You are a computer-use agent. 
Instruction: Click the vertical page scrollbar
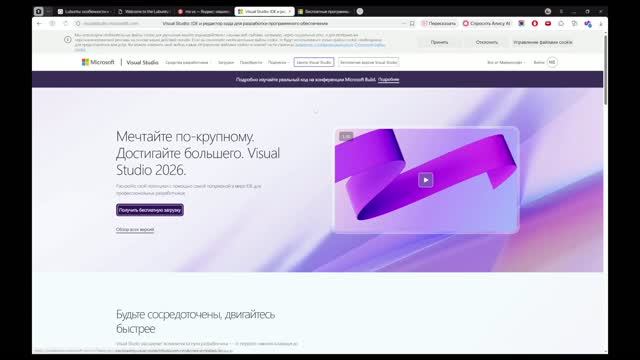click(605, 69)
